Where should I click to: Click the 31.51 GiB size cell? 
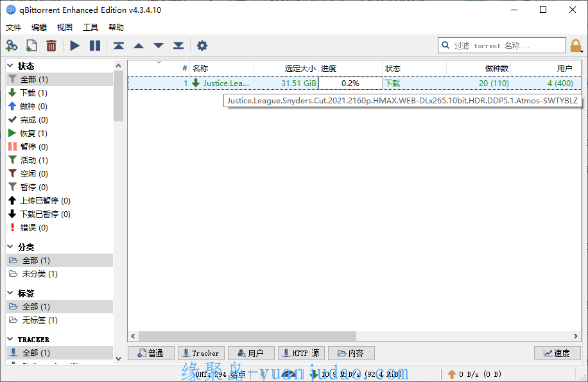pyautogui.click(x=286, y=83)
